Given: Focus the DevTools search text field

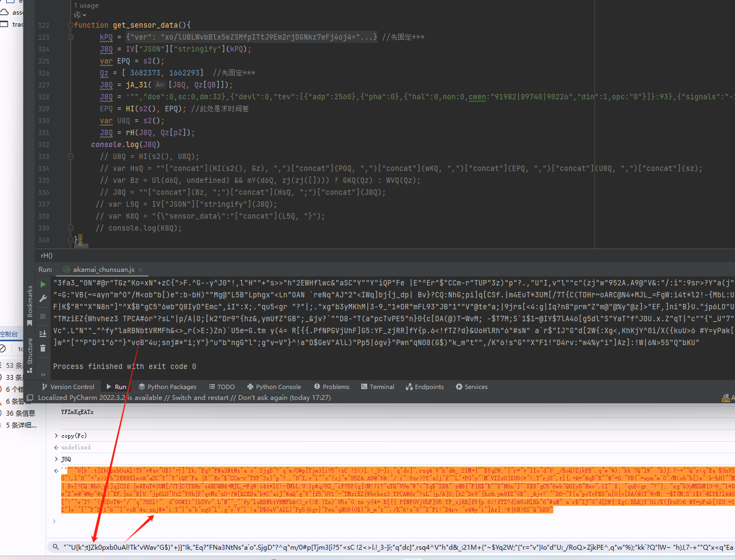Looking at the screenshot, I should 399,547.
